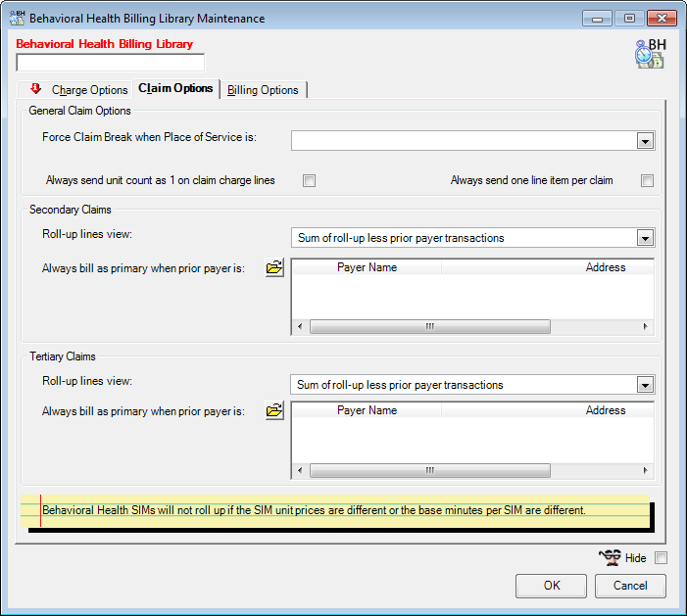Click Address column header in Tertiary Claims

pyautogui.click(x=548, y=410)
